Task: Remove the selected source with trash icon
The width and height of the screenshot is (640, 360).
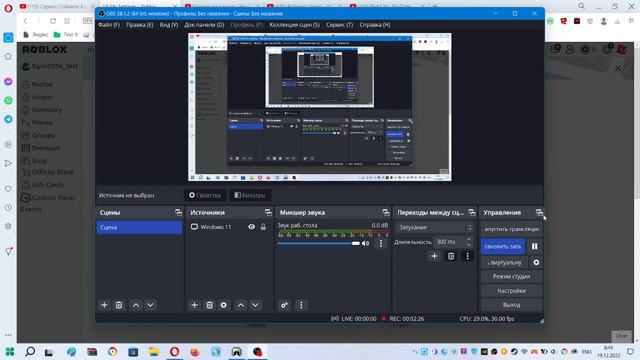Action: click(x=209, y=305)
